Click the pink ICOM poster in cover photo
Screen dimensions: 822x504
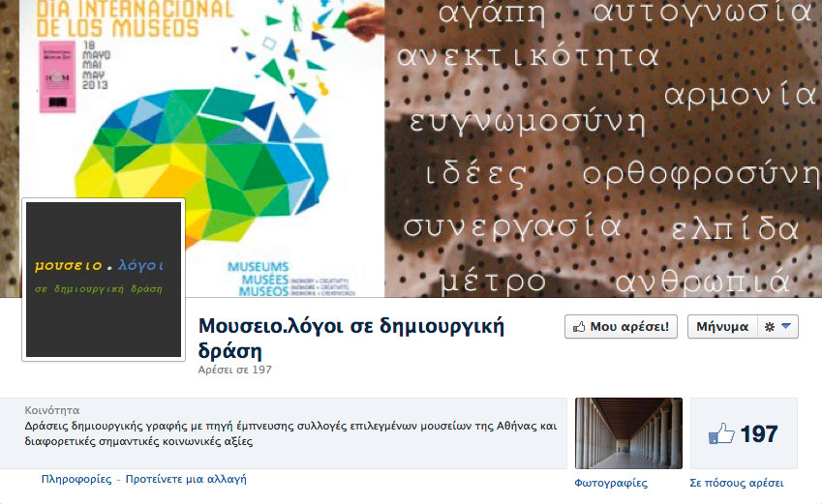click(x=58, y=77)
